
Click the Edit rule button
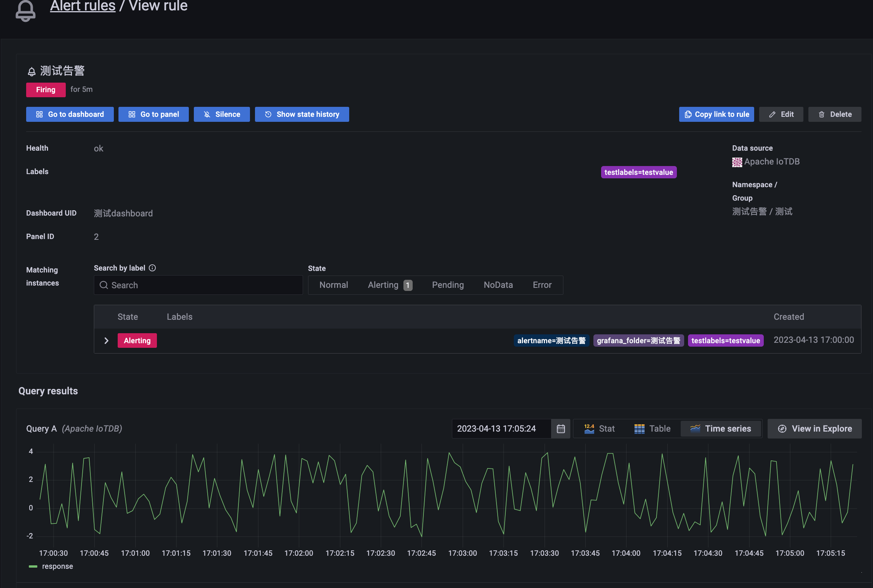coord(781,114)
